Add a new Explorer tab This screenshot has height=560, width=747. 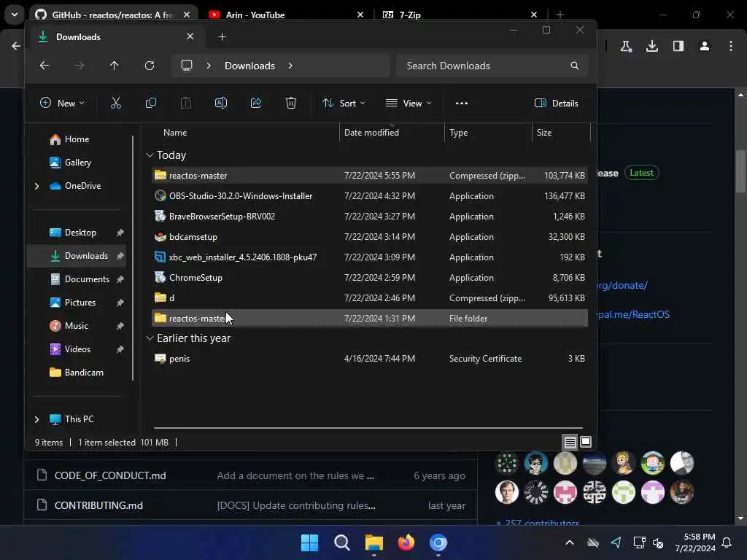[x=222, y=36]
